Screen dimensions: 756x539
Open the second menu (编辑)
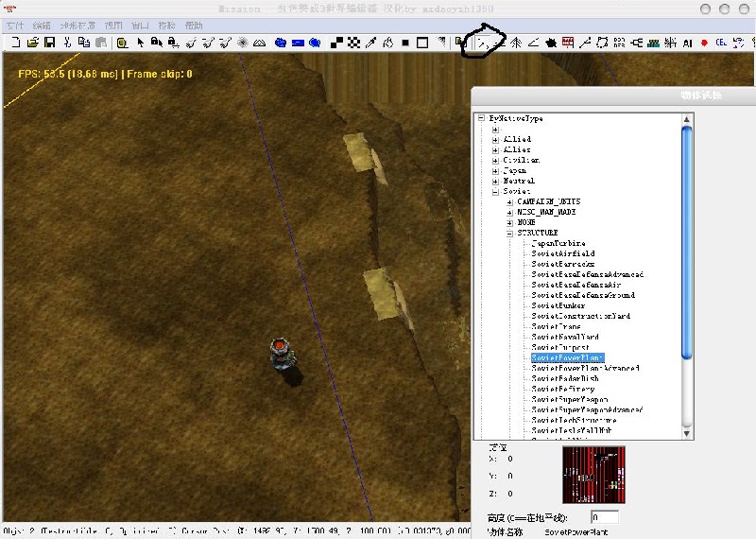42,26
